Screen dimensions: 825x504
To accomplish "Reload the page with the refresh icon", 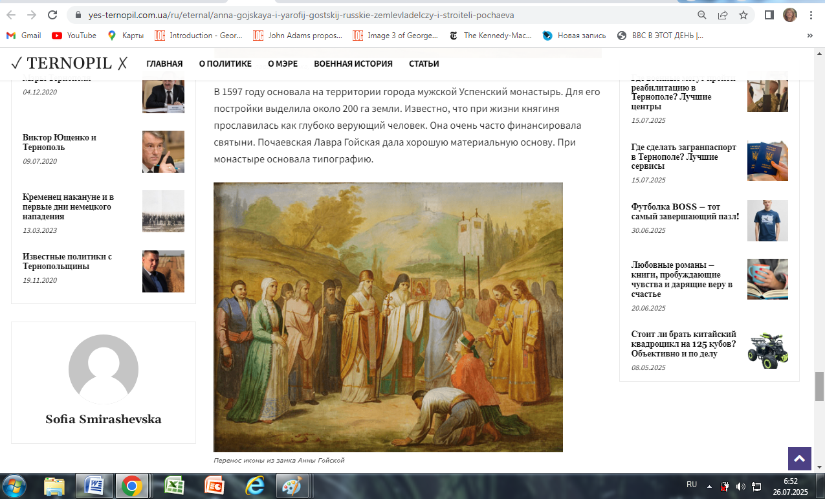I will point(52,15).
